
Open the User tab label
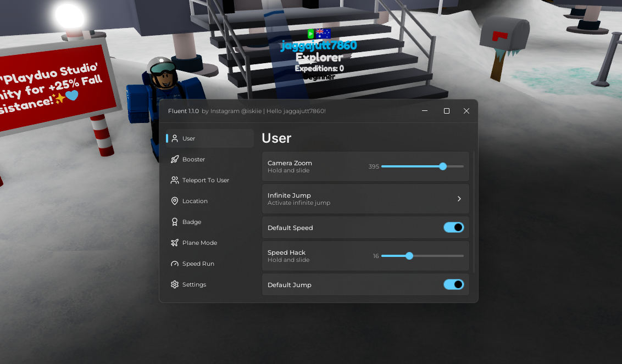click(188, 138)
